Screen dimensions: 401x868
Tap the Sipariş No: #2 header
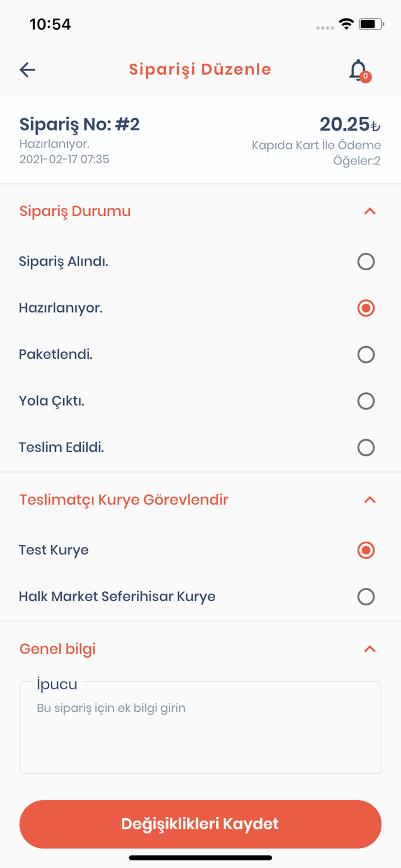80,124
